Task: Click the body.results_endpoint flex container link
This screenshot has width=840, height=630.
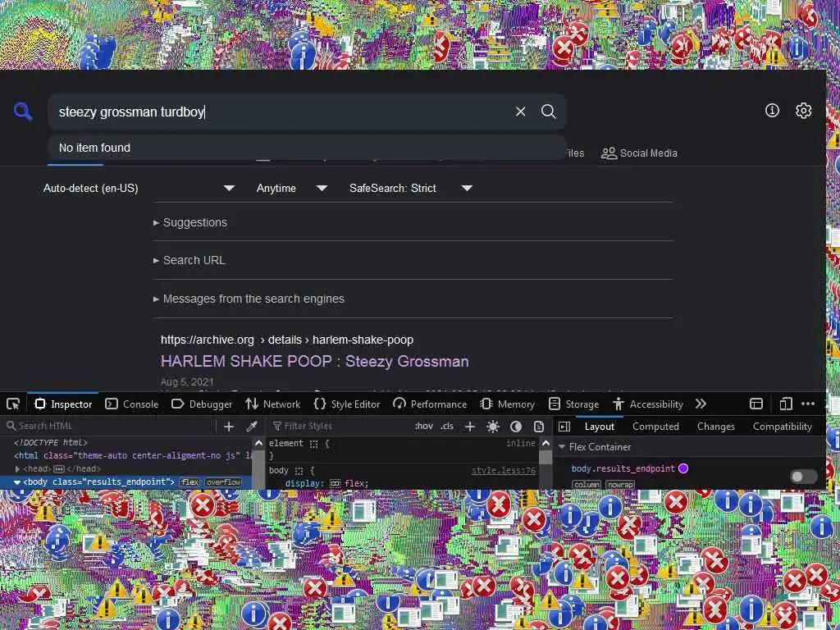Action: pyautogui.click(x=623, y=468)
